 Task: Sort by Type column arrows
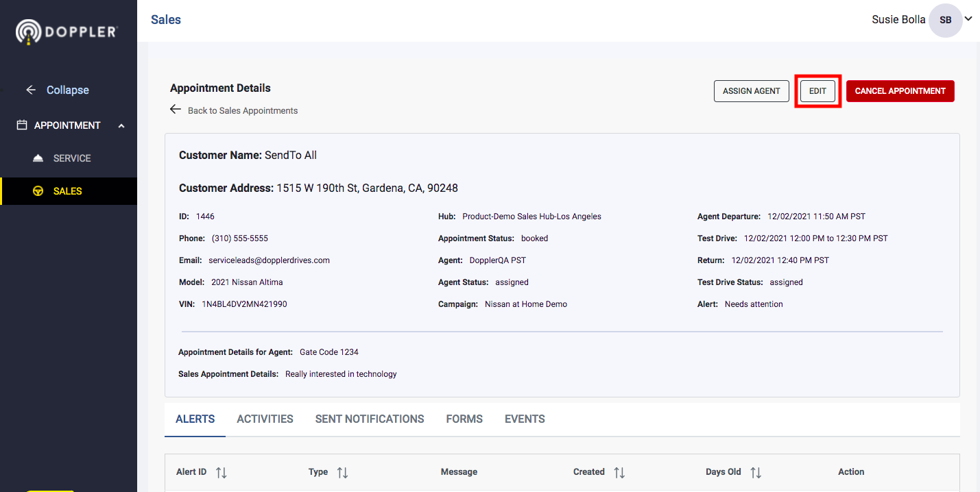(342, 472)
